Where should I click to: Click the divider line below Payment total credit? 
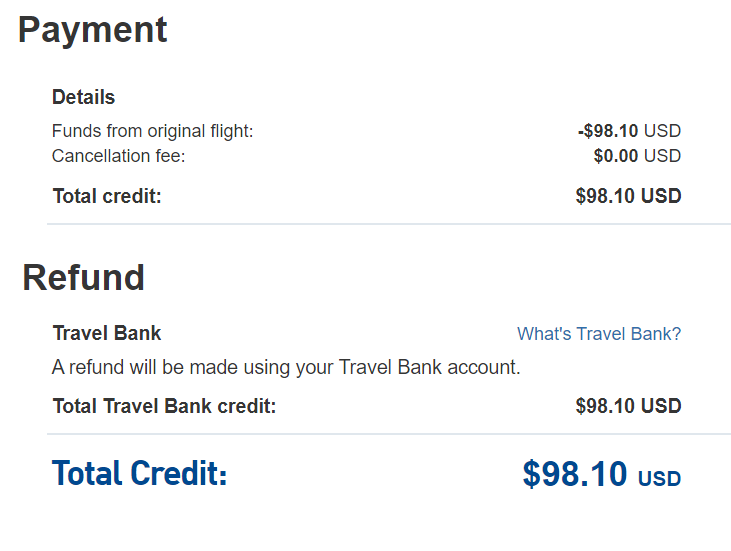tap(388, 224)
